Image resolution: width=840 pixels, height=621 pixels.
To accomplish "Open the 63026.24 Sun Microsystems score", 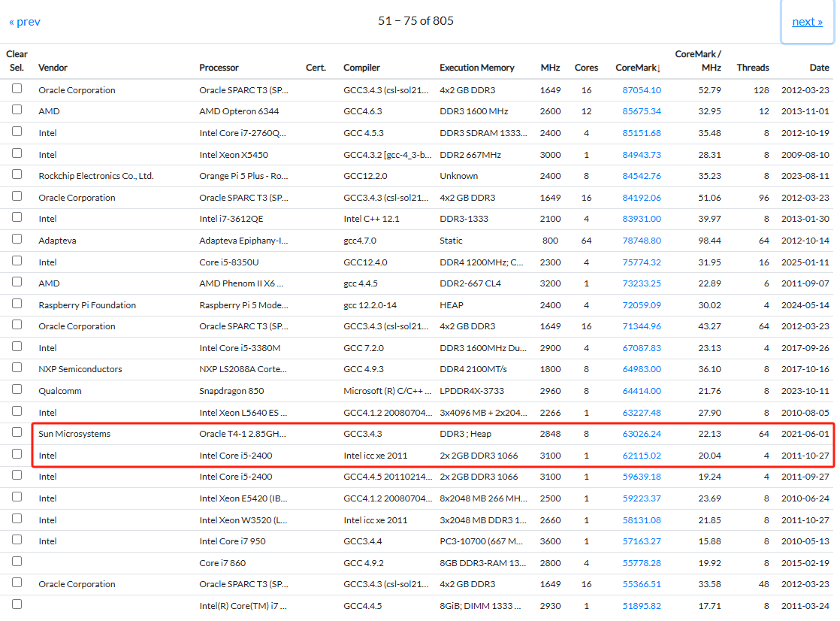I will tap(641, 434).
